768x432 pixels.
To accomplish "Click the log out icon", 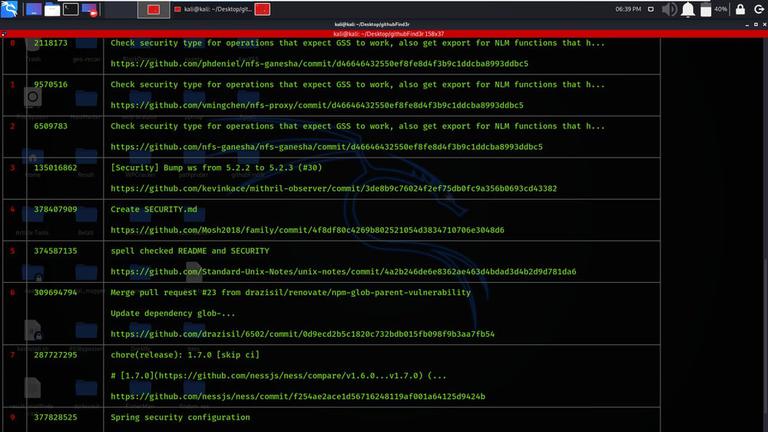I will [x=759, y=9].
